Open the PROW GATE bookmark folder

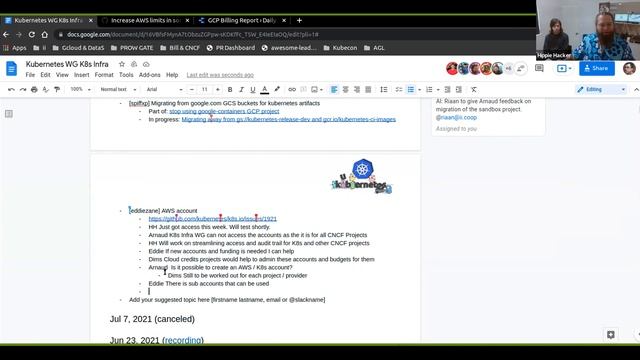coord(132,48)
